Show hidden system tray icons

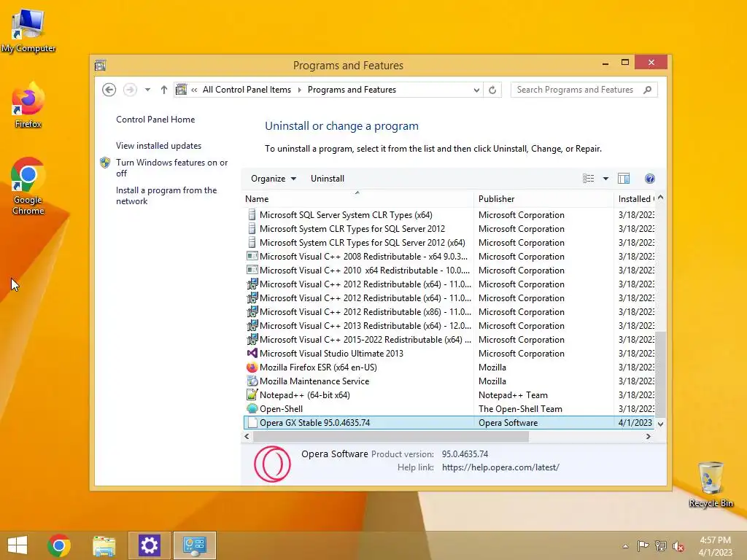click(625, 546)
